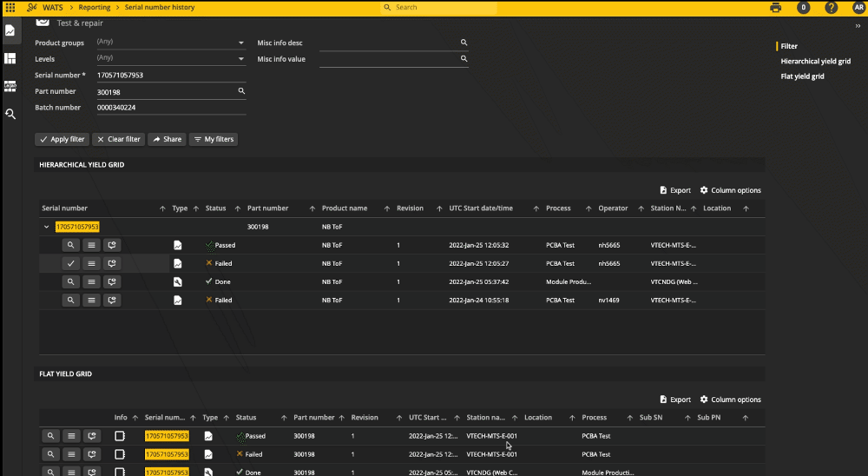Open the help question mark icon

click(x=831, y=7)
